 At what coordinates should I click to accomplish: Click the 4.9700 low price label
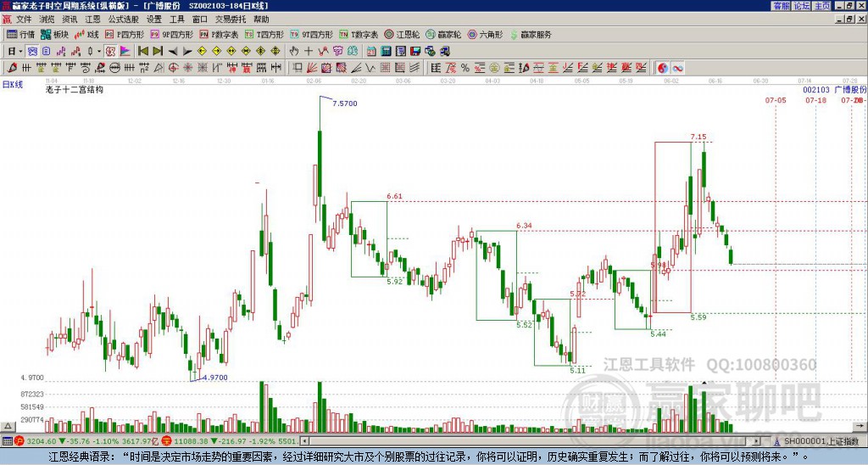click(x=215, y=378)
